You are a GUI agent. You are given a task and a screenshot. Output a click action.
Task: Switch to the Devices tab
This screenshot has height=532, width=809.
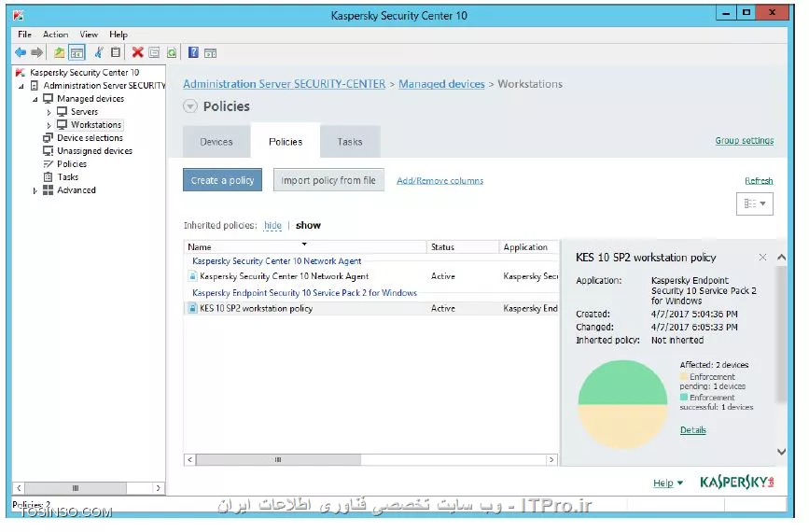[x=216, y=141]
